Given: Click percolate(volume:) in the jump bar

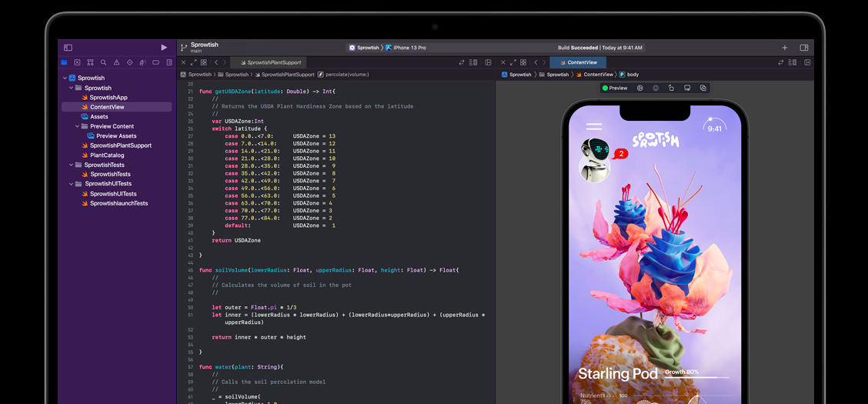Looking at the screenshot, I should point(346,75).
